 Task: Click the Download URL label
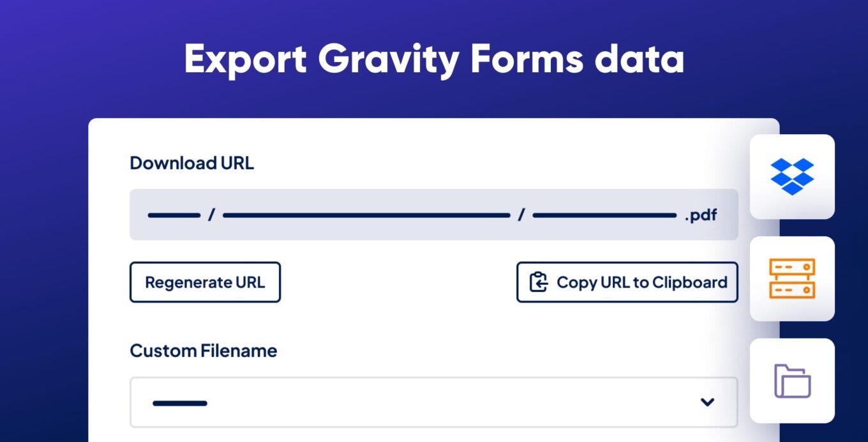(191, 163)
